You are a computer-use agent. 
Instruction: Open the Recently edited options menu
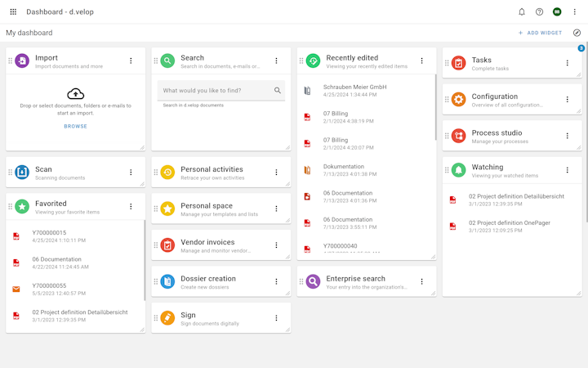[x=422, y=61]
